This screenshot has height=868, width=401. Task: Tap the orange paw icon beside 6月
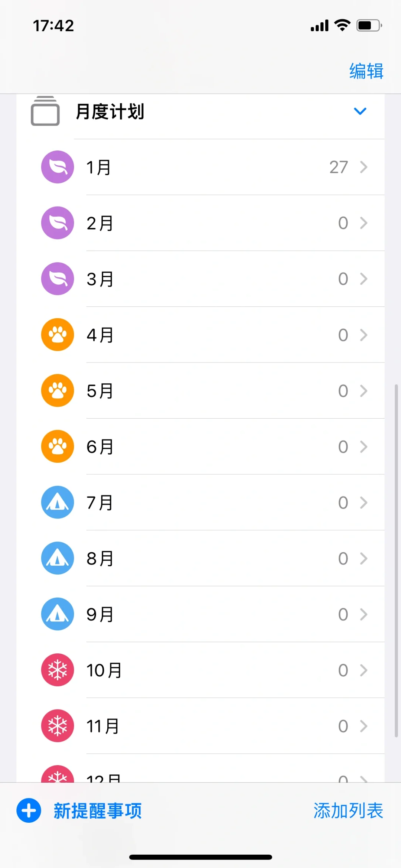pos(58,446)
